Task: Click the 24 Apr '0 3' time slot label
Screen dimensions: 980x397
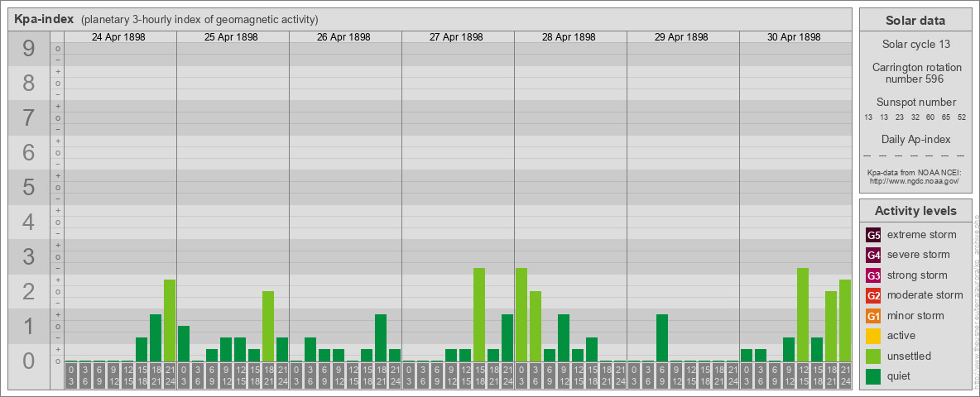Action: click(71, 376)
